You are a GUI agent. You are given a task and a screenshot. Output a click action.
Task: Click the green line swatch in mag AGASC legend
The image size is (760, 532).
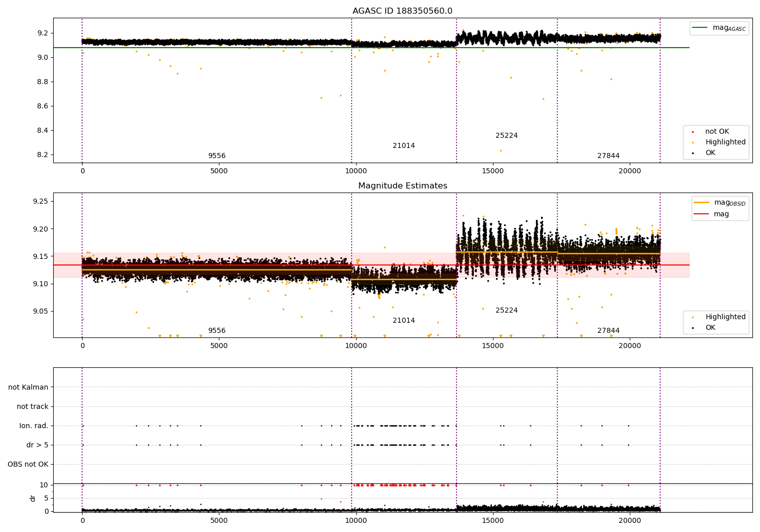[700, 28]
